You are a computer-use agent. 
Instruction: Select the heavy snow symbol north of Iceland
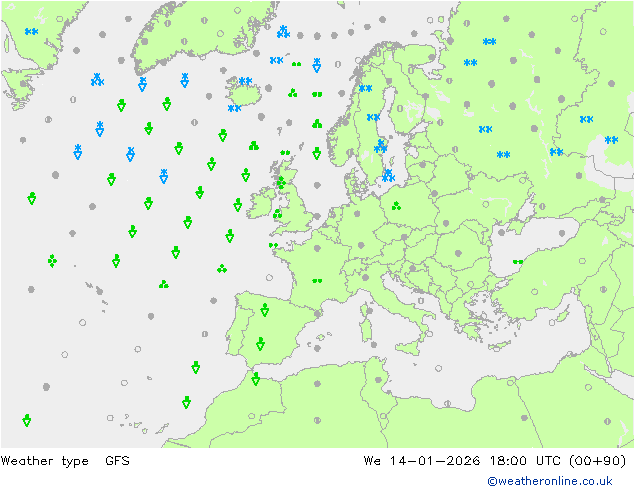point(283,32)
